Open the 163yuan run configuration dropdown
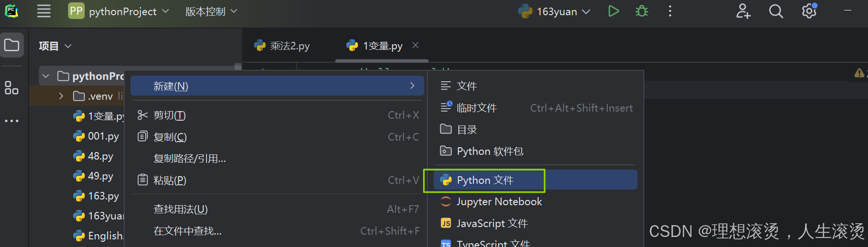 [x=554, y=11]
